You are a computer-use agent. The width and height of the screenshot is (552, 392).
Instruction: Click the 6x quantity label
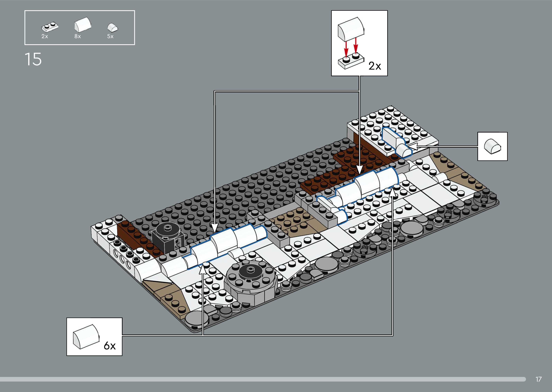[x=109, y=346]
